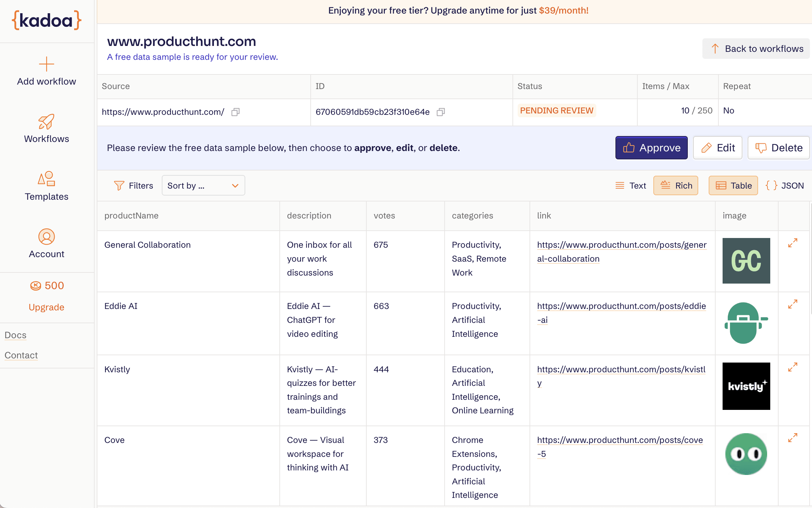Expand the Kvistly row
This screenshot has width=812, height=508.
pyautogui.click(x=793, y=367)
